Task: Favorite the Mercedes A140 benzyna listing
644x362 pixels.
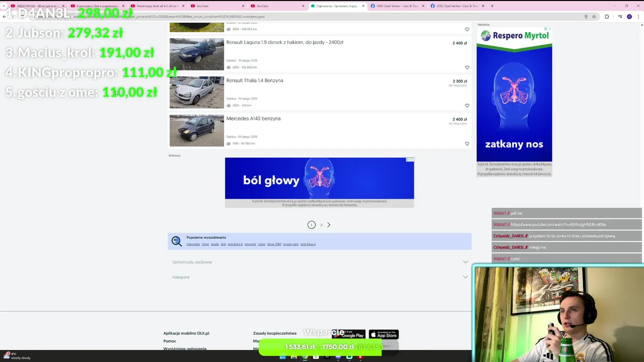Action: tap(467, 144)
